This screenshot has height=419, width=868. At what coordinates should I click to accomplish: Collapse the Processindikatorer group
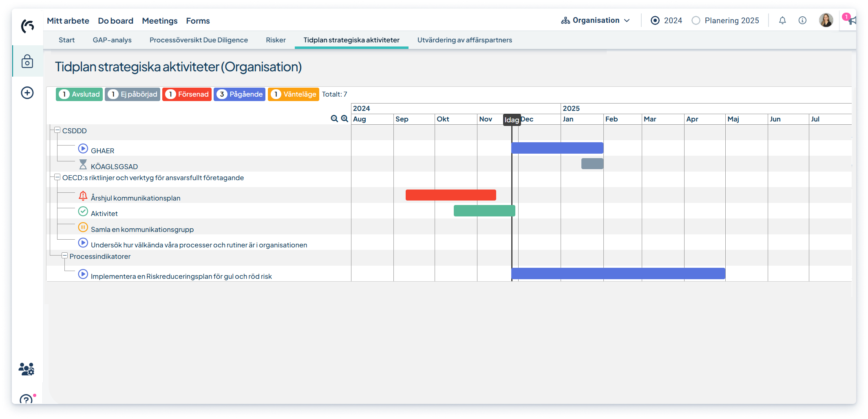[64, 256]
